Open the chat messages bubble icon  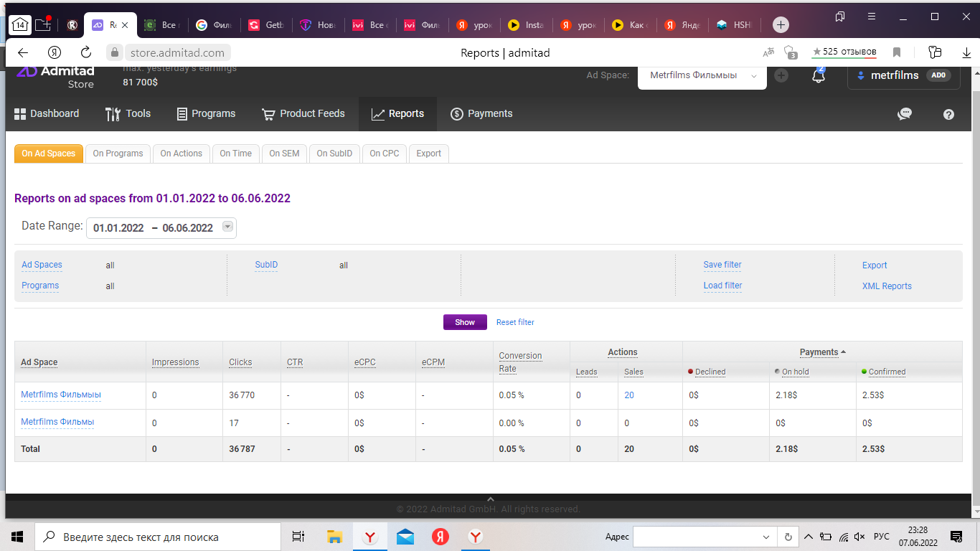point(905,114)
